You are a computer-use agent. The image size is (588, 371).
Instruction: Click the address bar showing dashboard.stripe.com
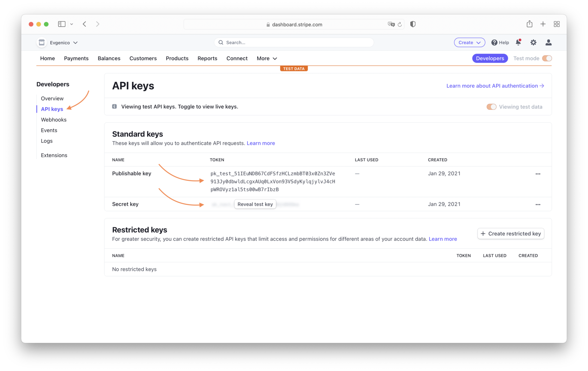coord(294,24)
